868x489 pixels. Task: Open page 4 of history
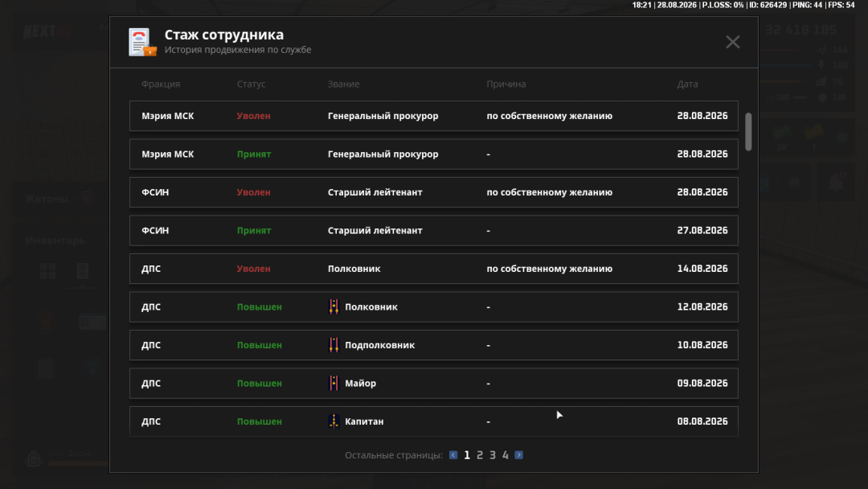(506, 455)
